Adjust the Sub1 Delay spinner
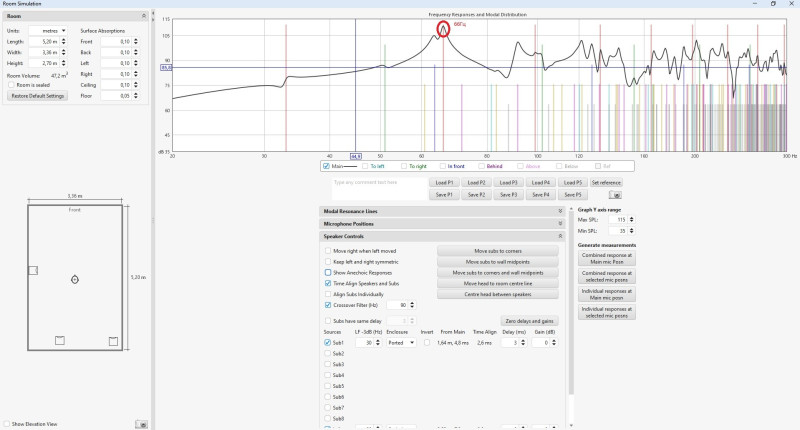This screenshot has height=430, width=800. (523, 343)
